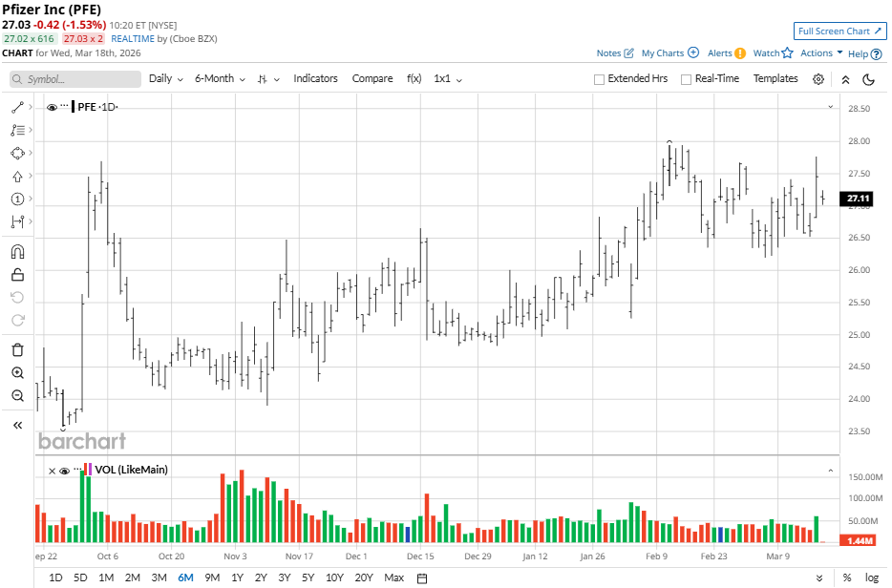Click the red VOL color swatch

(x=85, y=470)
